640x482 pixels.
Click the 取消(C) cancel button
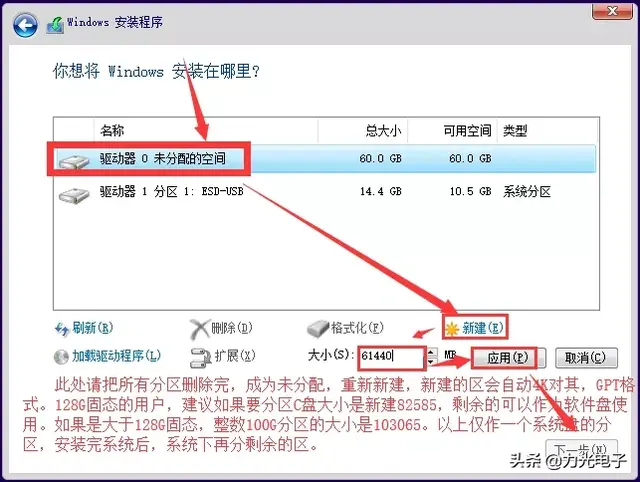pos(586,358)
